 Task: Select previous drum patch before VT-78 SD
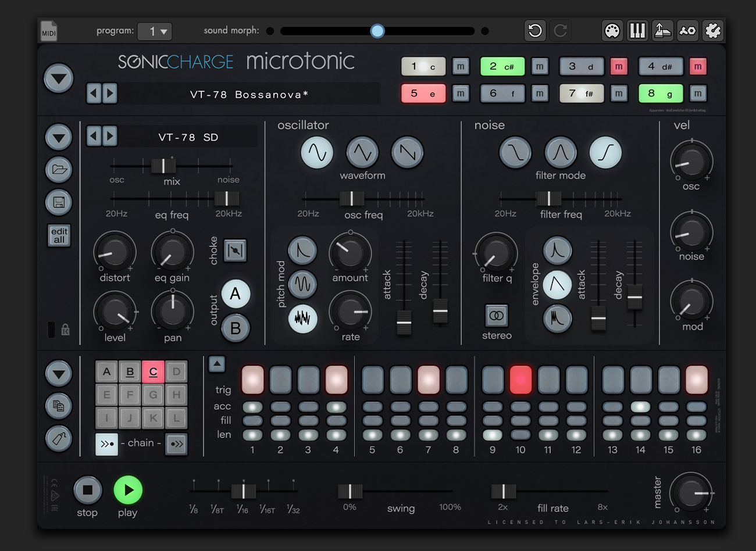[94, 137]
